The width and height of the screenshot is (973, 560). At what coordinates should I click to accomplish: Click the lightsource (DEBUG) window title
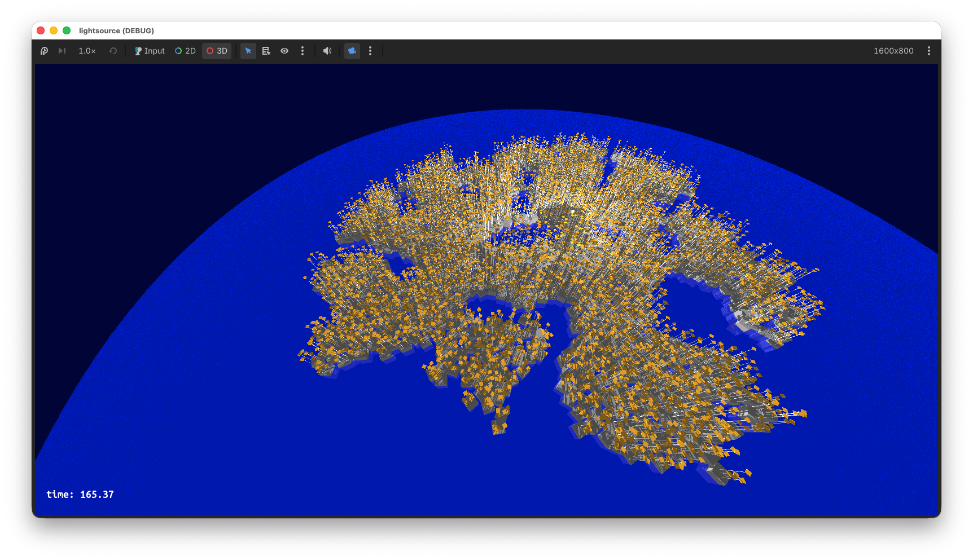click(x=116, y=30)
